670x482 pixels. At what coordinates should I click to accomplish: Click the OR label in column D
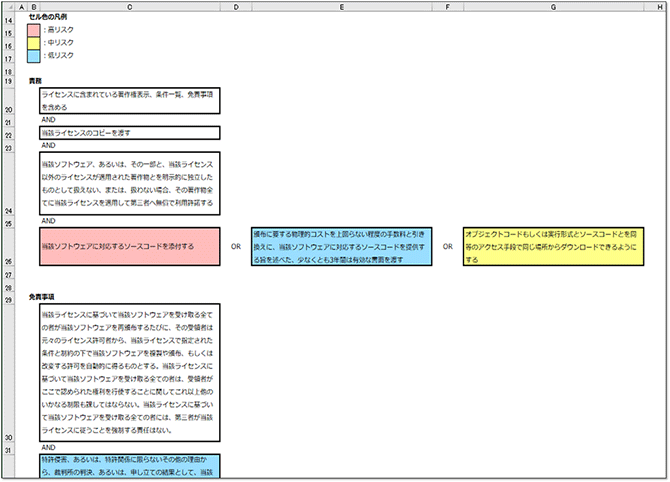(x=236, y=246)
